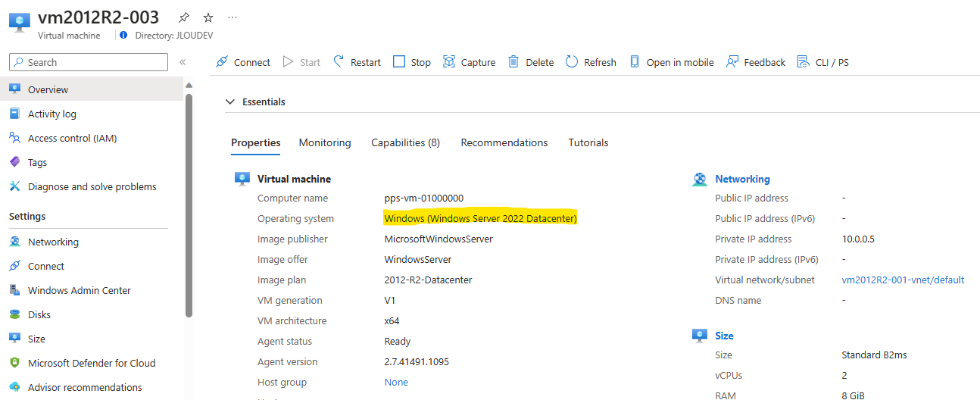
Task: Click the Stop square icon
Action: pyautogui.click(x=399, y=62)
